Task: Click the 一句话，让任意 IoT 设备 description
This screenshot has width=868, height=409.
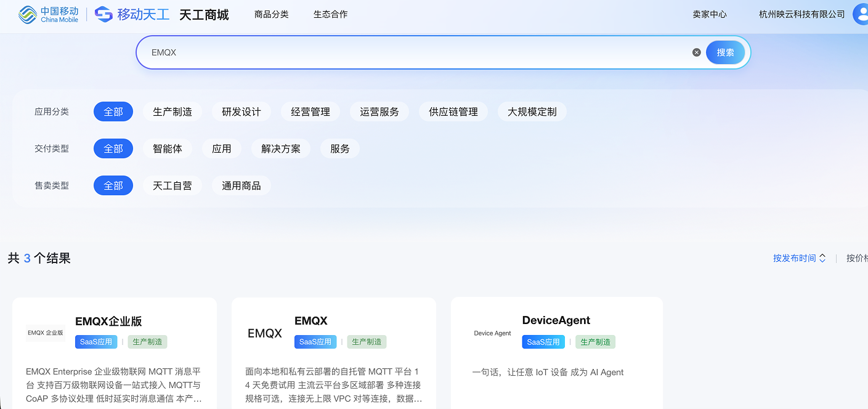Action: pyautogui.click(x=548, y=372)
